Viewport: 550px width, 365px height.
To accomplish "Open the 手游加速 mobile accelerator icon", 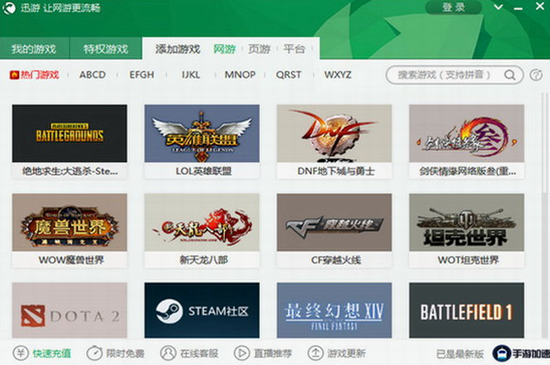I will pos(502,353).
